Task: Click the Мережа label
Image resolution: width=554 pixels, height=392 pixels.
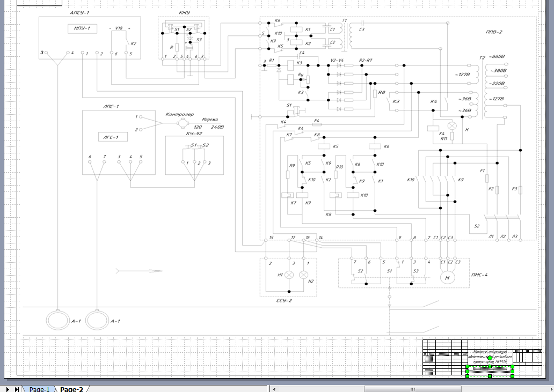Action: point(210,120)
